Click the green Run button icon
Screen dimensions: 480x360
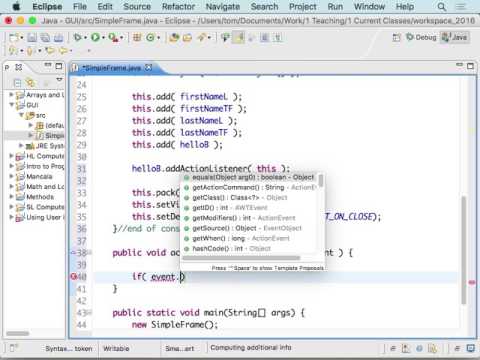pyautogui.click(x=95, y=37)
